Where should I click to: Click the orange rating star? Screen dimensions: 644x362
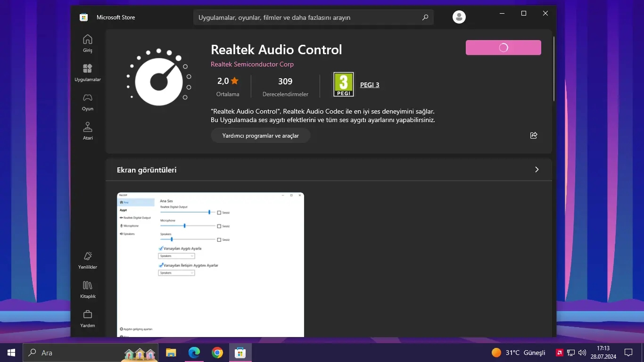click(235, 81)
